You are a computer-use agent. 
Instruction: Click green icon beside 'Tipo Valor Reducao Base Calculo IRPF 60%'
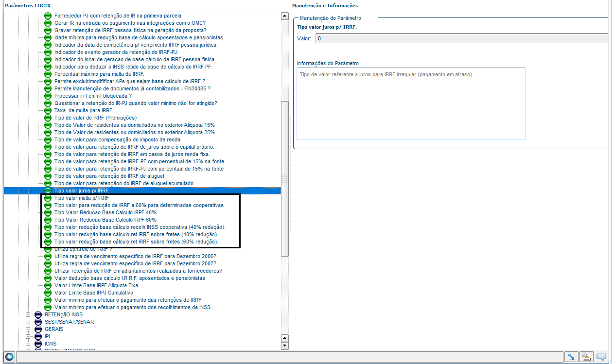(48, 220)
